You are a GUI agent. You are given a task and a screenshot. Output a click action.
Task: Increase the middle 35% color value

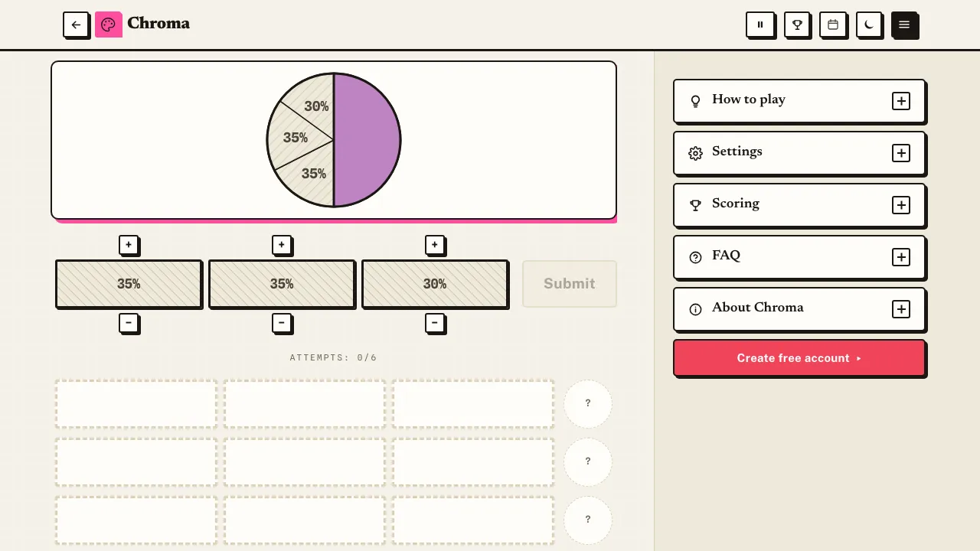tap(282, 245)
